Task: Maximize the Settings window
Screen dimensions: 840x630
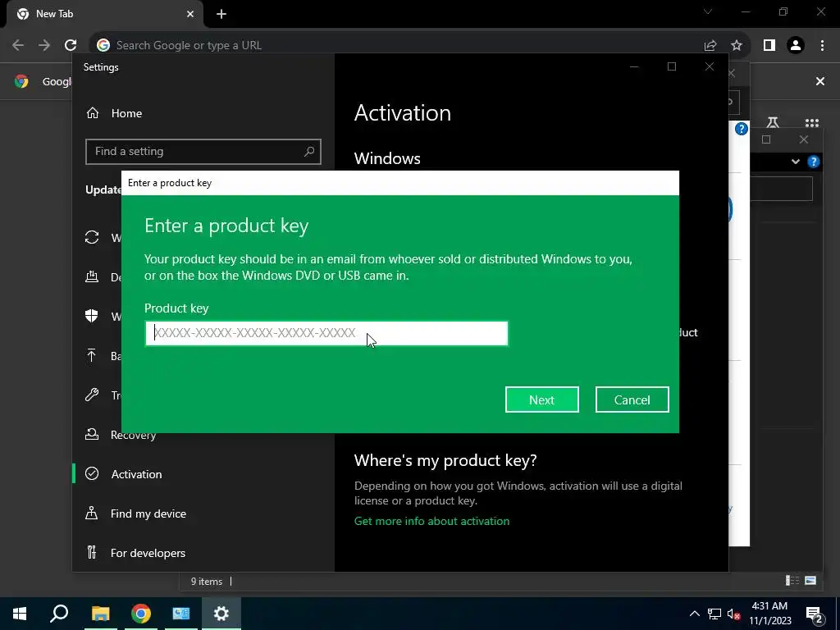Action: click(x=672, y=66)
